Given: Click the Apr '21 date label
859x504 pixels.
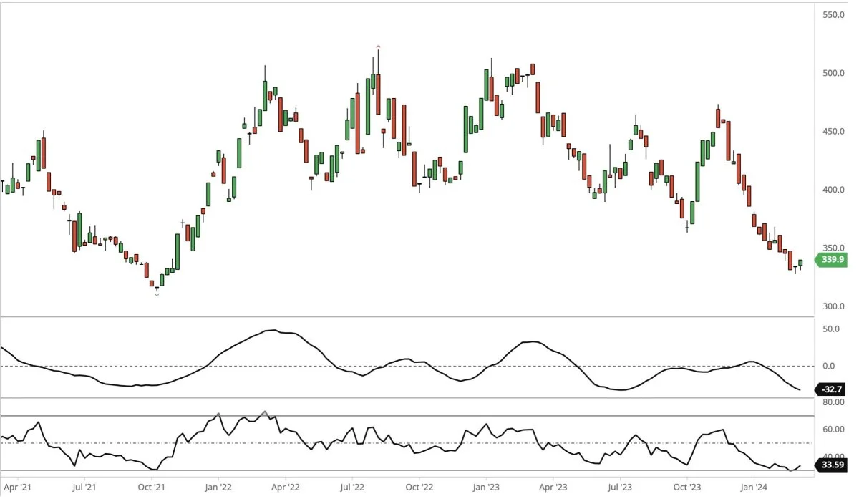Looking at the screenshot, I should point(17,488).
